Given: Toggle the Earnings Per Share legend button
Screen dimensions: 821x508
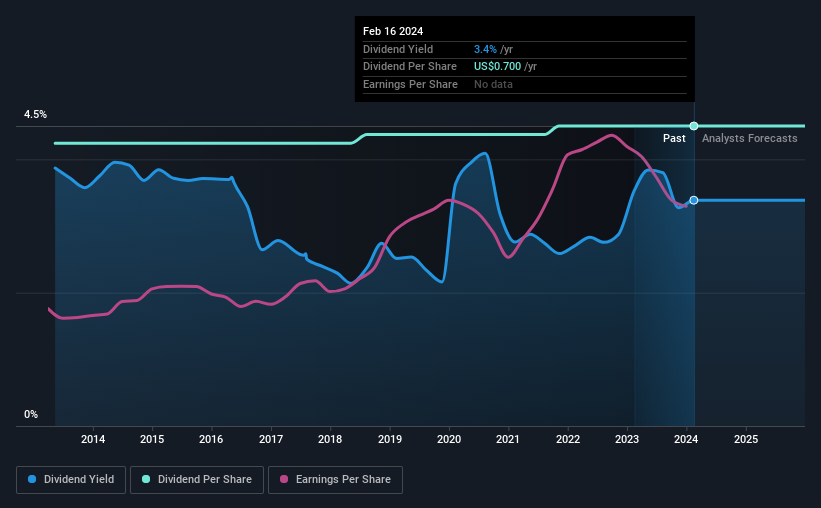Looking at the screenshot, I should point(335,480).
